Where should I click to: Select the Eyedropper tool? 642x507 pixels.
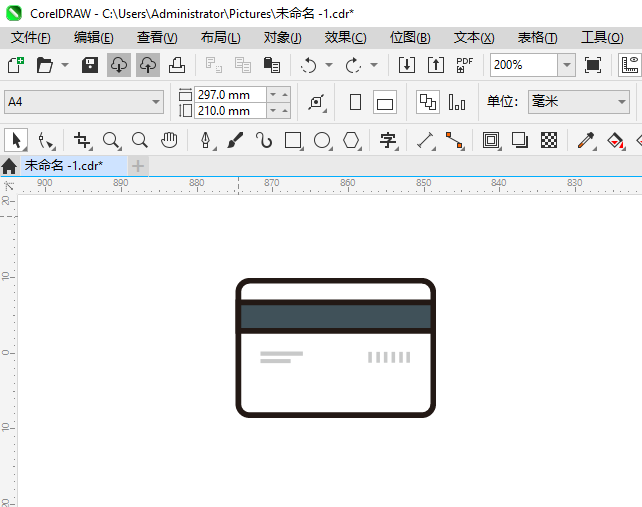click(x=587, y=140)
